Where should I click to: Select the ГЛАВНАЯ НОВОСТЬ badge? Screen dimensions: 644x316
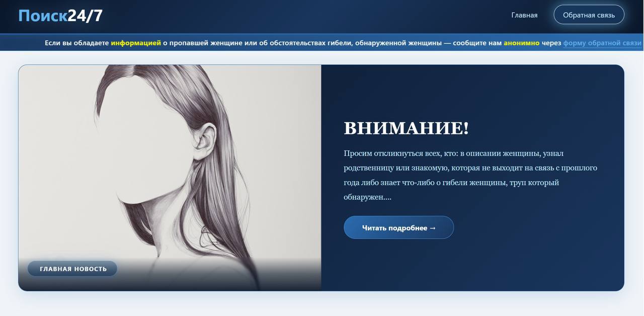point(73,269)
